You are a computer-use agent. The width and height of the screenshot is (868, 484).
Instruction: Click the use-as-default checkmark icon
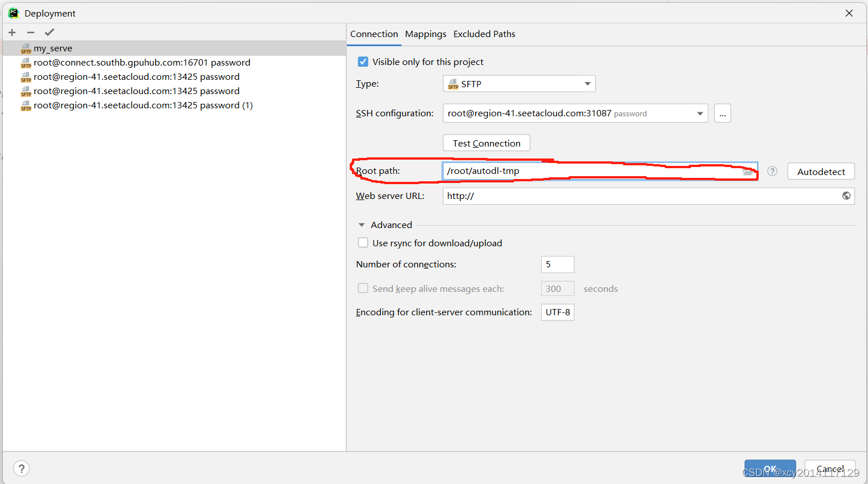[49, 32]
